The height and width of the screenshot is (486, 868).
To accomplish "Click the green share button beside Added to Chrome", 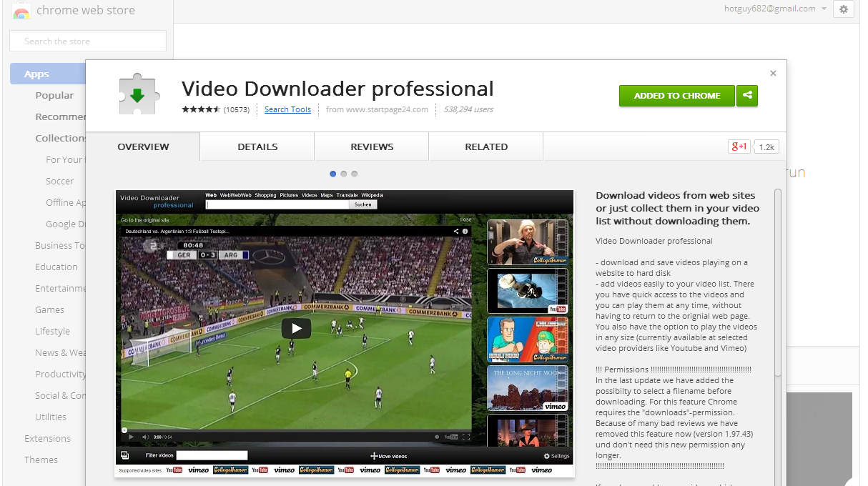I will click(747, 96).
